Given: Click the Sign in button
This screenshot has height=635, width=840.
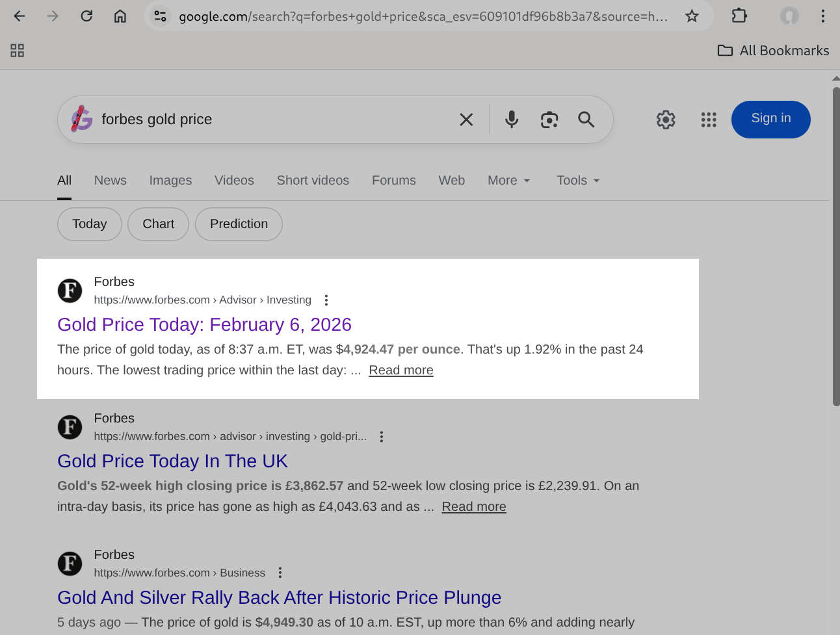Looking at the screenshot, I should pos(770,118).
